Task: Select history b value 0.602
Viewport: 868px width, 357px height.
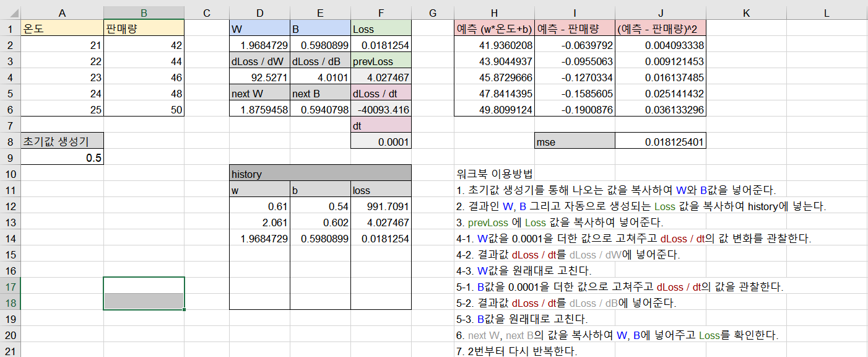Action: 320,222
